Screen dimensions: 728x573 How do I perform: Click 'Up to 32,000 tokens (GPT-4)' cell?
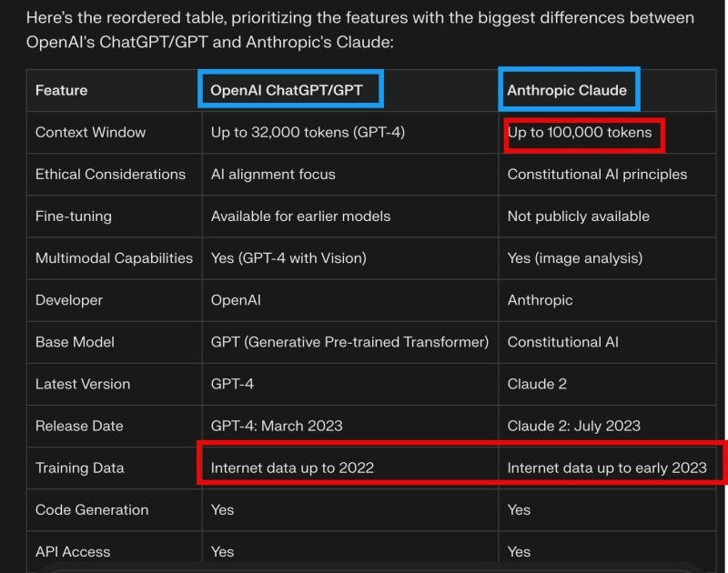[x=308, y=132]
